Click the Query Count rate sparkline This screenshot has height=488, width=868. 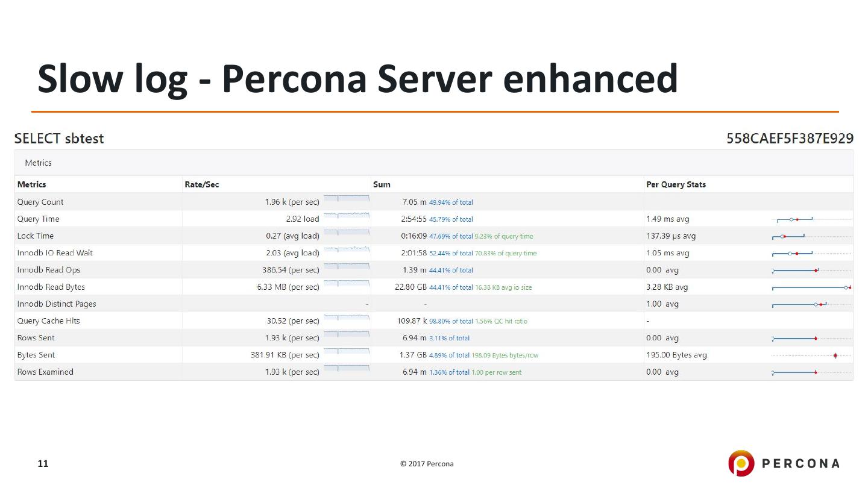[x=346, y=199]
